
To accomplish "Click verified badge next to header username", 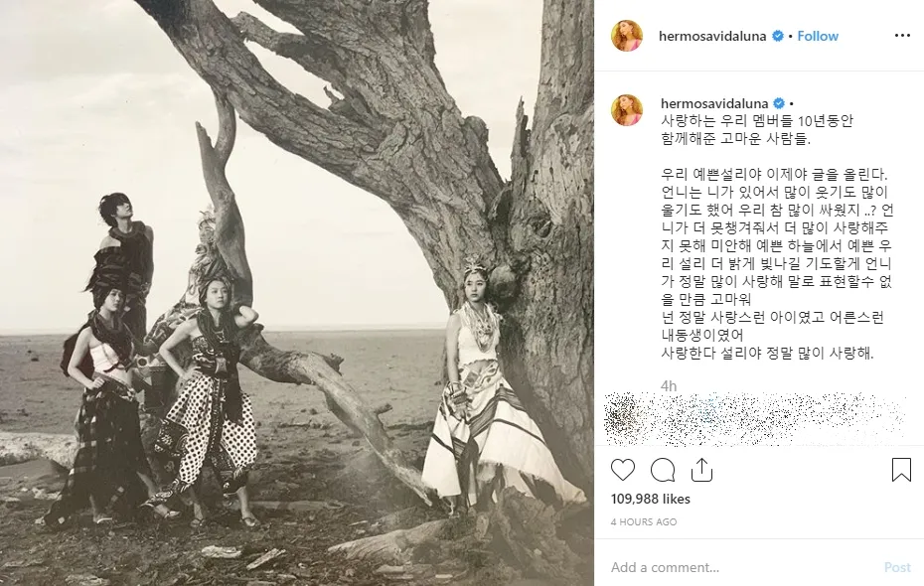I will 778,36.
